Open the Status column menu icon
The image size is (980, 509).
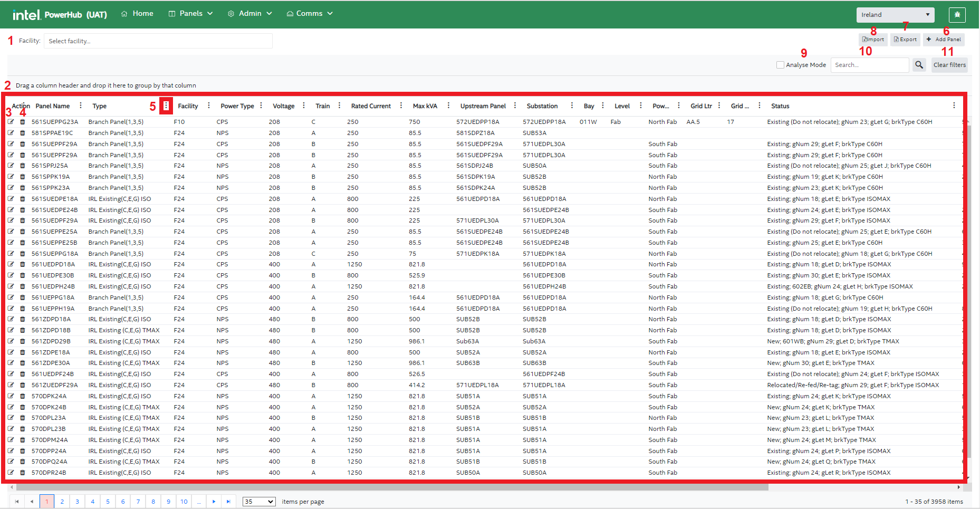(x=954, y=106)
